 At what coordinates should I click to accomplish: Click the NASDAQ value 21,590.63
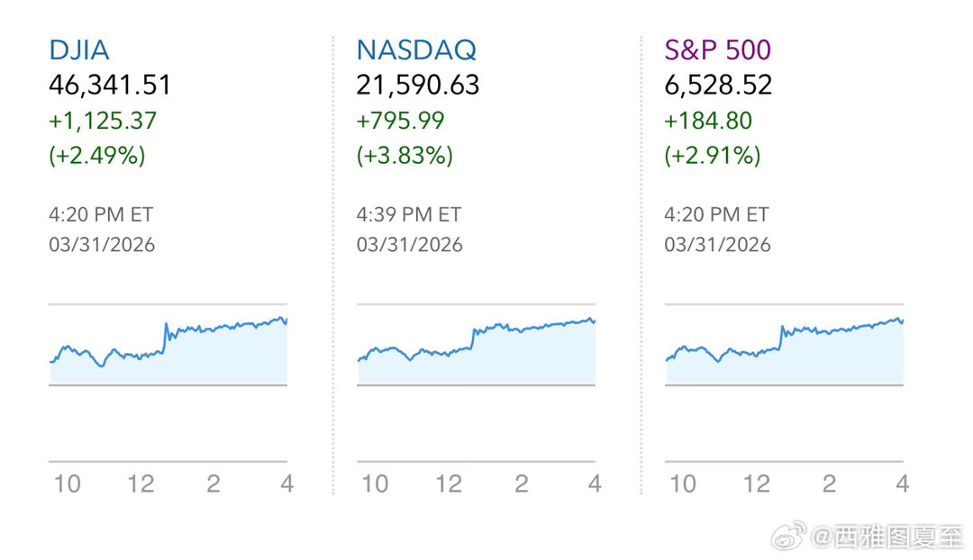[x=418, y=86]
